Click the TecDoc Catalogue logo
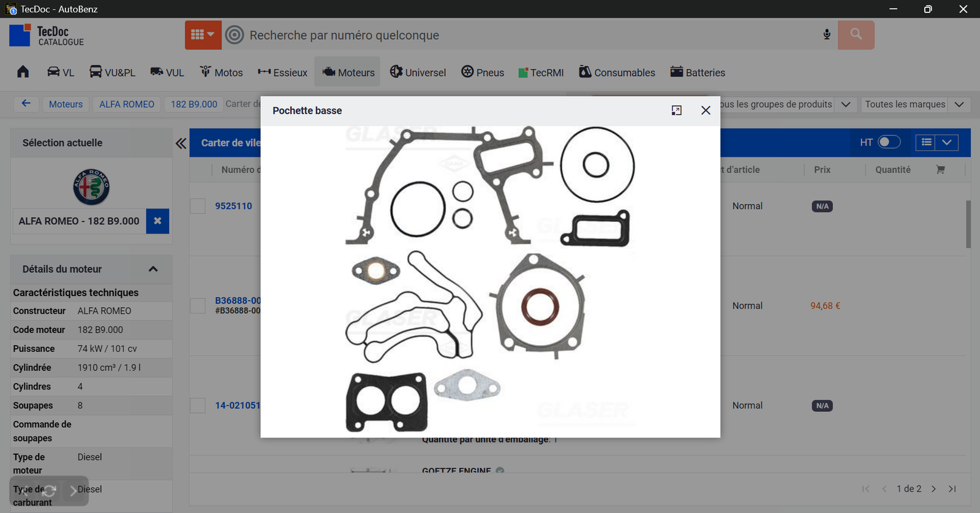The image size is (980, 513). [47, 36]
